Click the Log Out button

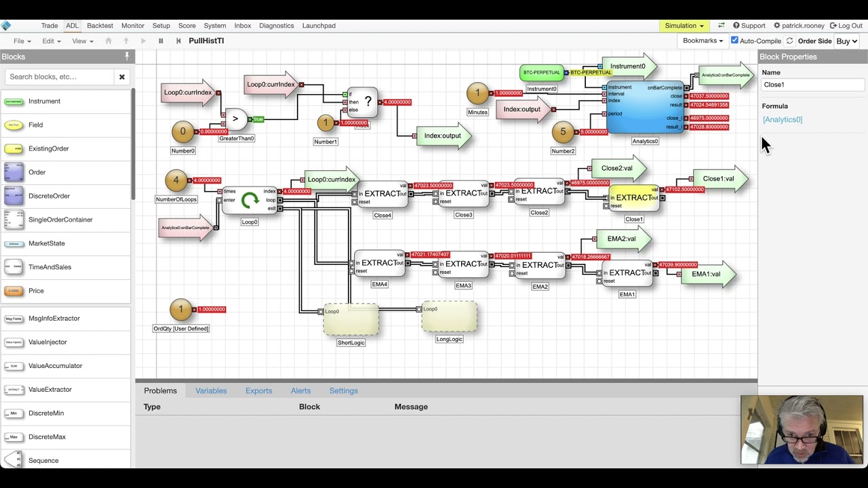846,26
